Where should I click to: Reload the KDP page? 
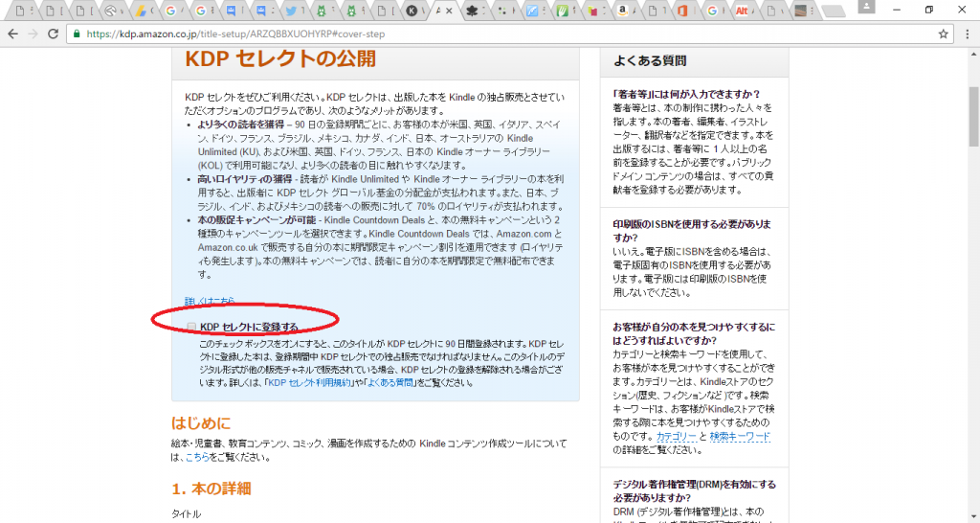[54, 34]
